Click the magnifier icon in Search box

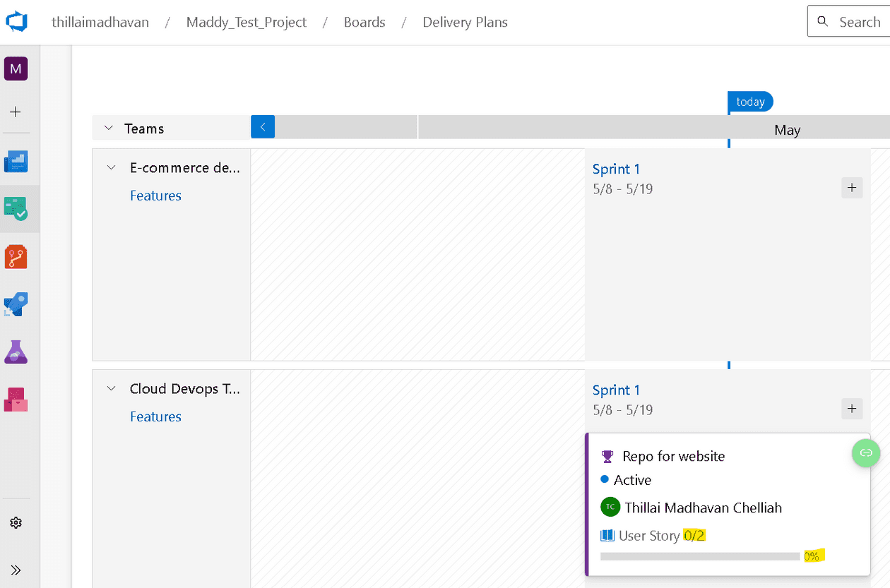pyautogui.click(x=822, y=21)
